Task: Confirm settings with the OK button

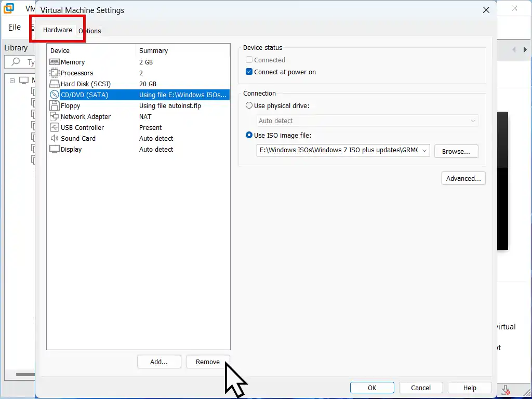Action: [372, 388]
